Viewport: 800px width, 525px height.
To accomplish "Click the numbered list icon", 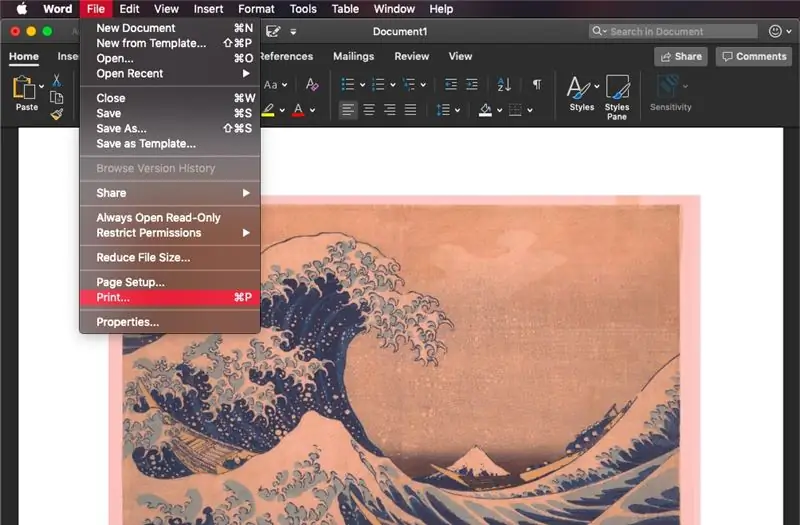I will (x=378, y=84).
